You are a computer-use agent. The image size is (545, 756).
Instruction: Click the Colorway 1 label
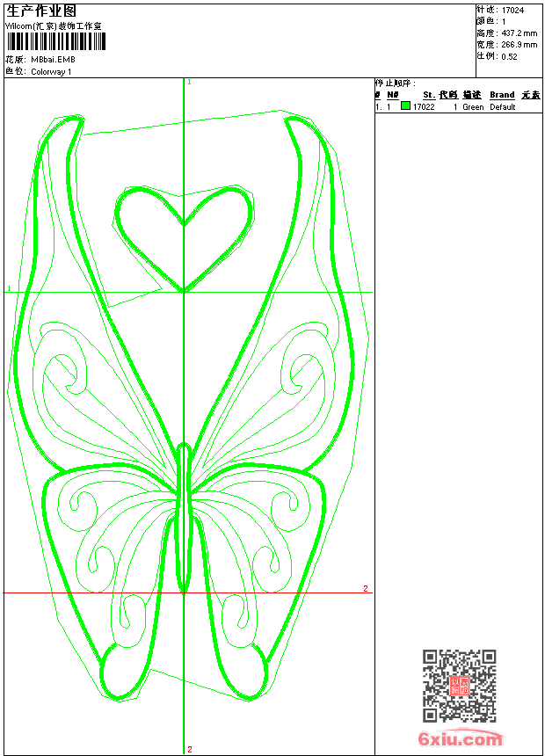click(51, 71)
